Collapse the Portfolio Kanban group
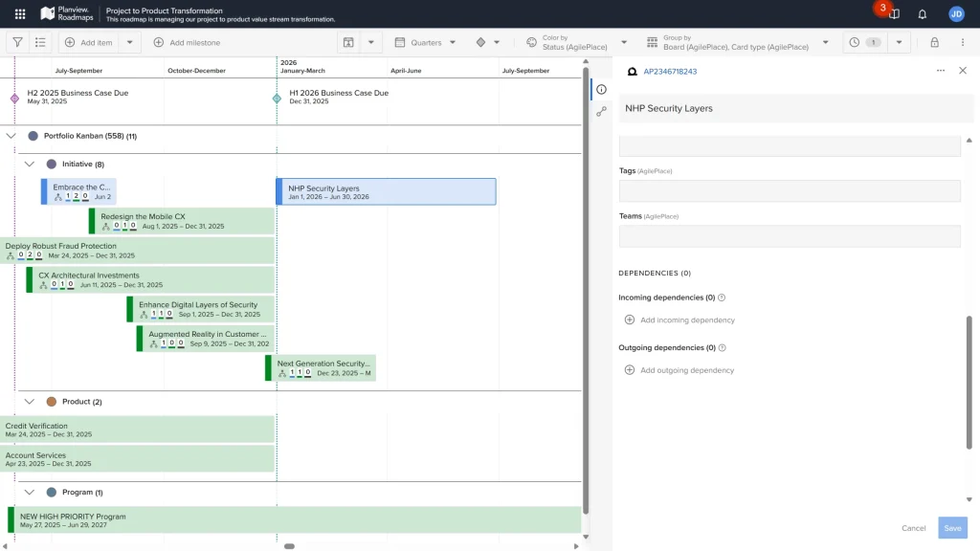This screenshot has height=551, width=980. click(11, 136)
